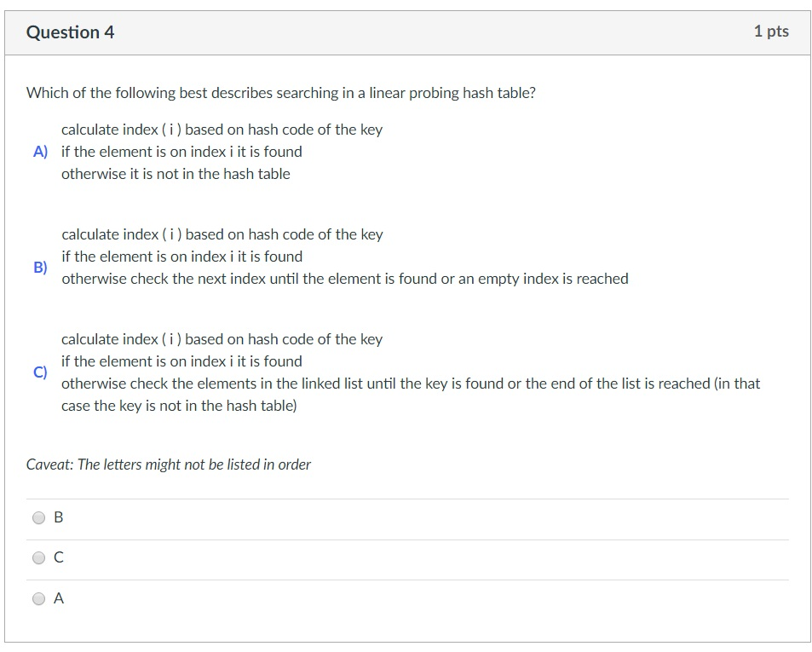Click the C answer choice text label
The width and height of the screenshot is (812, 652).
(x=58, y=557)
